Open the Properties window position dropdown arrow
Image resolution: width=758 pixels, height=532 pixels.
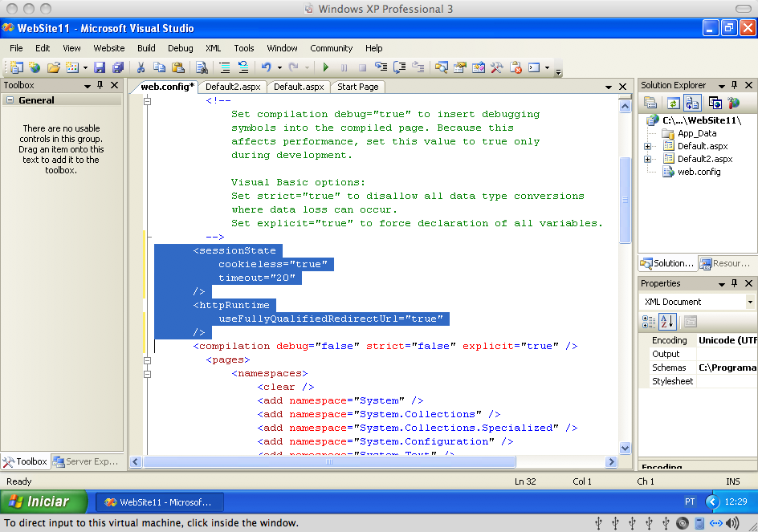pos(722,284)
